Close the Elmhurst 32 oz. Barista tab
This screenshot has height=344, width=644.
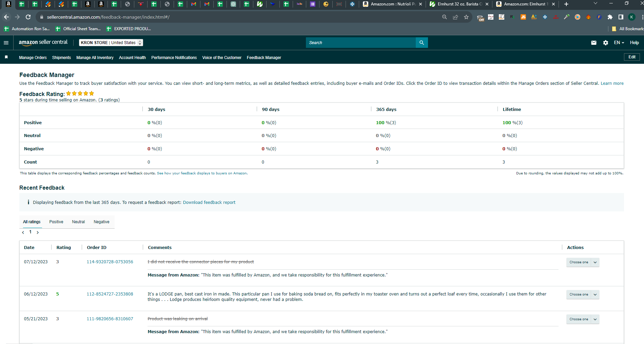click(x=487, y=4)
